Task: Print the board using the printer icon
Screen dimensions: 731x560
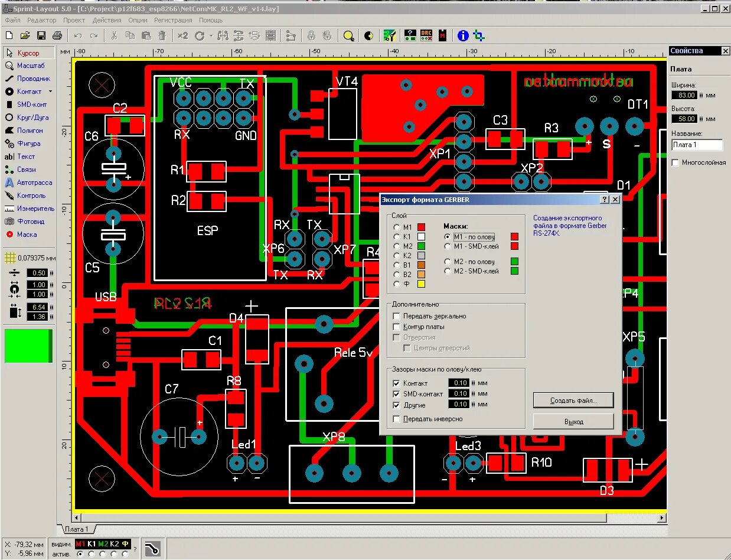Action: tap(57, 36)
